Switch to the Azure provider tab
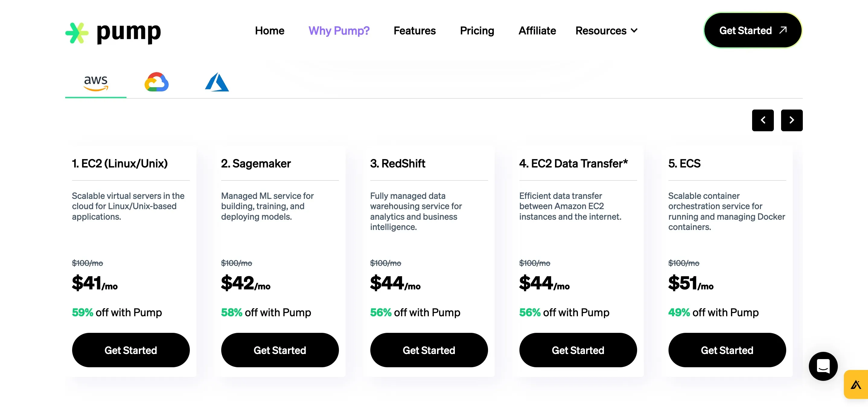Screen dimensions: 868x411 pyautogui.click(x=217, y=82)
